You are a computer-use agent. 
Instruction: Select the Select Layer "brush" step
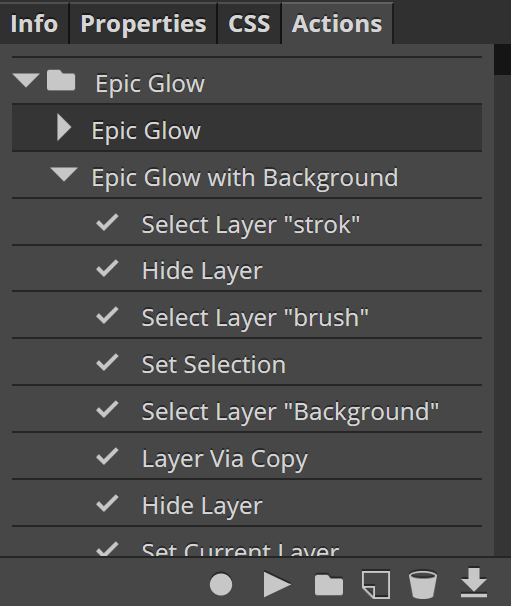[x=247, y=317]
